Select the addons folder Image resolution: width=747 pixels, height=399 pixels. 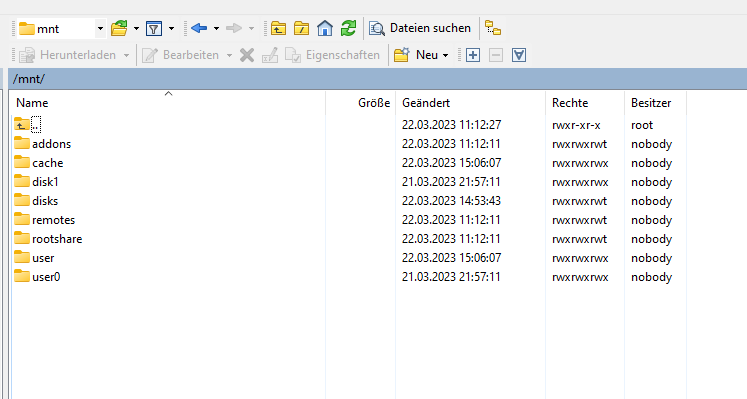click(51, 144)
